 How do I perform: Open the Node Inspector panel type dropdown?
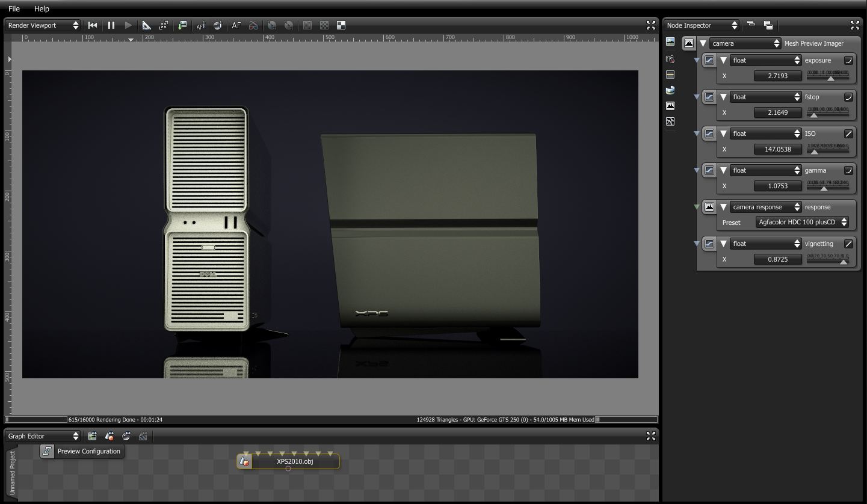pyautogui.click(x=702, y=25)
